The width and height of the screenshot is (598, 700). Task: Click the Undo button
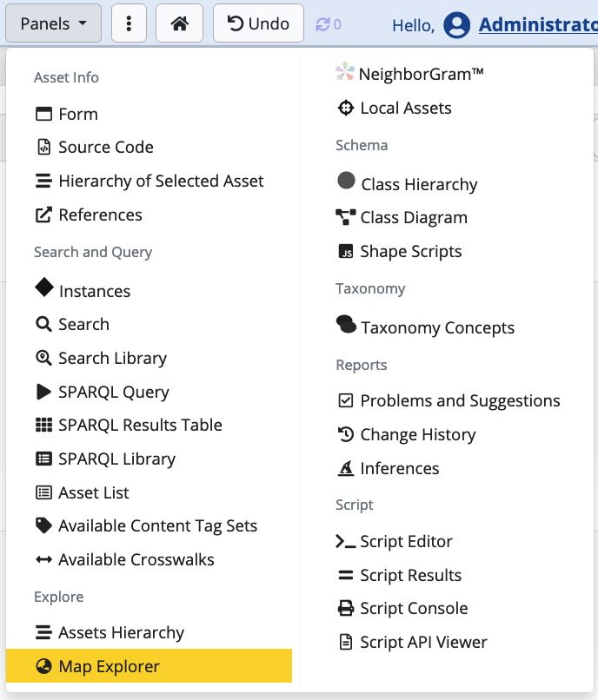tap(257, 23)
